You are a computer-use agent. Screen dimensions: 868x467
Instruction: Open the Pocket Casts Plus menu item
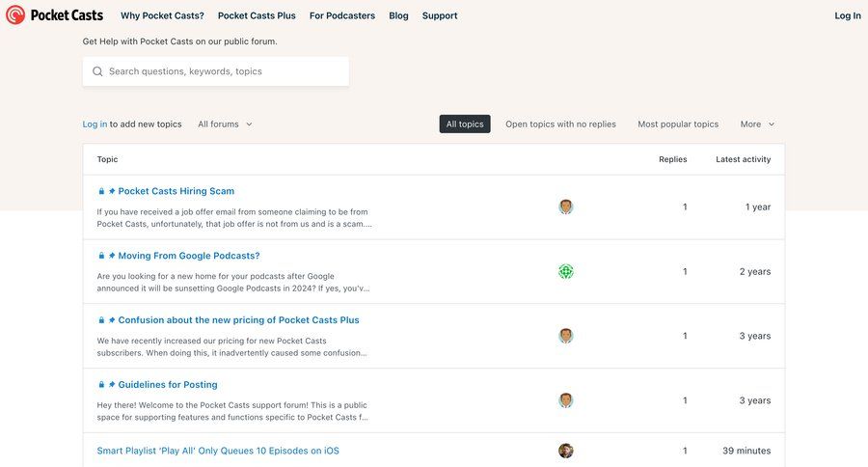coord(257,15)
